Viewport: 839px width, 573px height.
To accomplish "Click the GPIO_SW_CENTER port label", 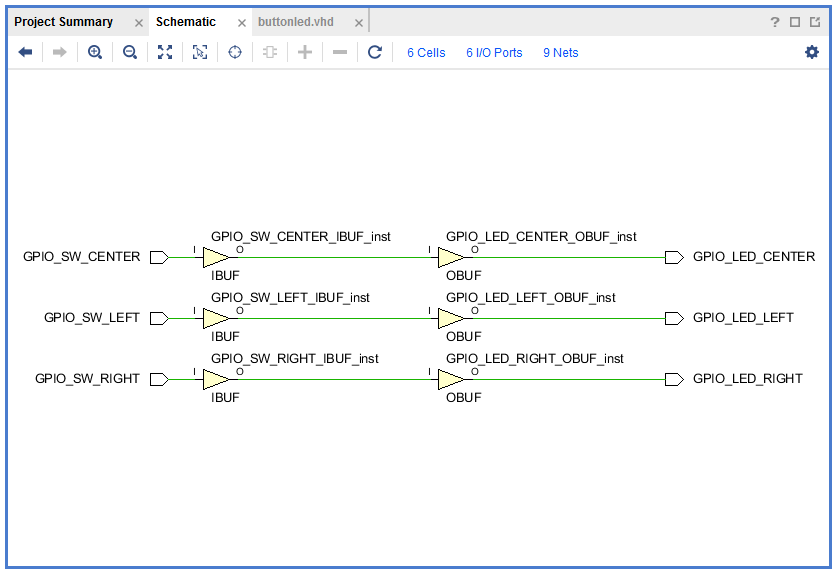I will click(x=81, y=257).
